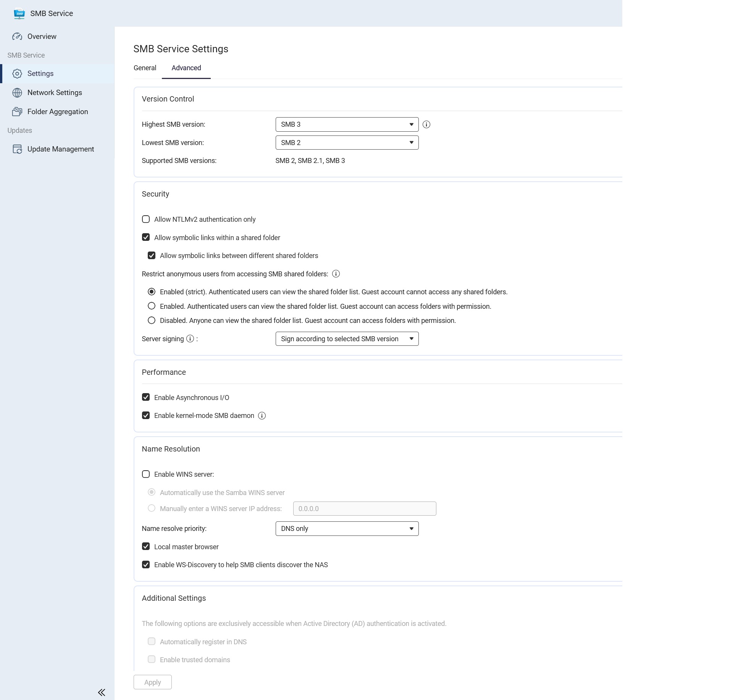Screen dimensions: 733x700
Task: Click the Update Management icon
Action: point(17,149)
